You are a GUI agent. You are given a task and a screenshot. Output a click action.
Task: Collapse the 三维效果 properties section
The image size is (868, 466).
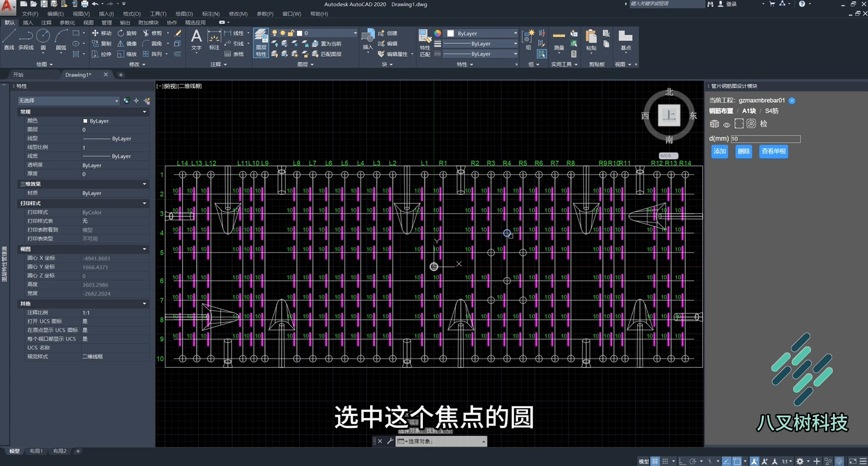click(x=144, y=184)
